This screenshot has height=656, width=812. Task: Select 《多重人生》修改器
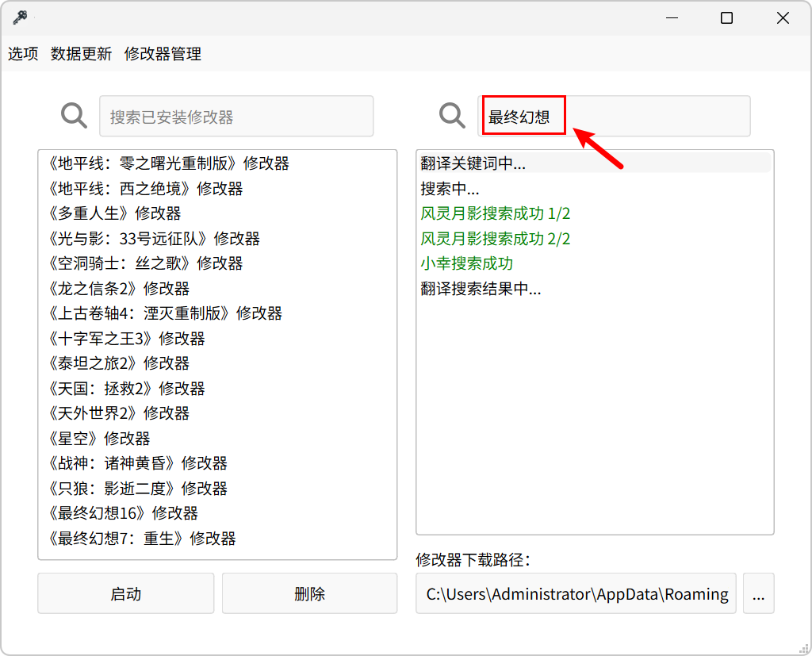tap(217, 213)
